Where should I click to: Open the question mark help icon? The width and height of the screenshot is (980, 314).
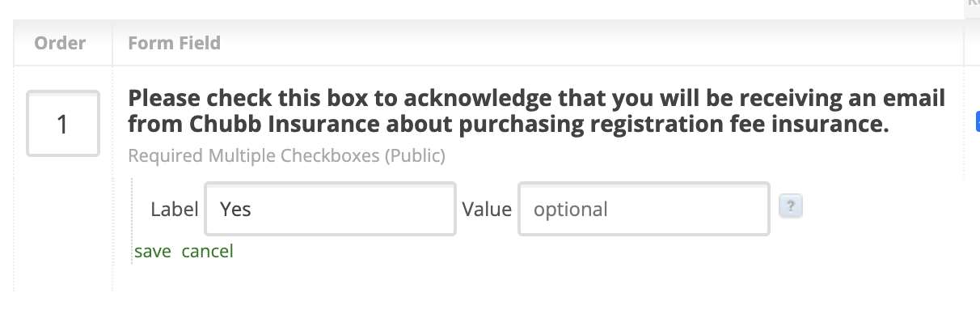[x=790, y=206]
